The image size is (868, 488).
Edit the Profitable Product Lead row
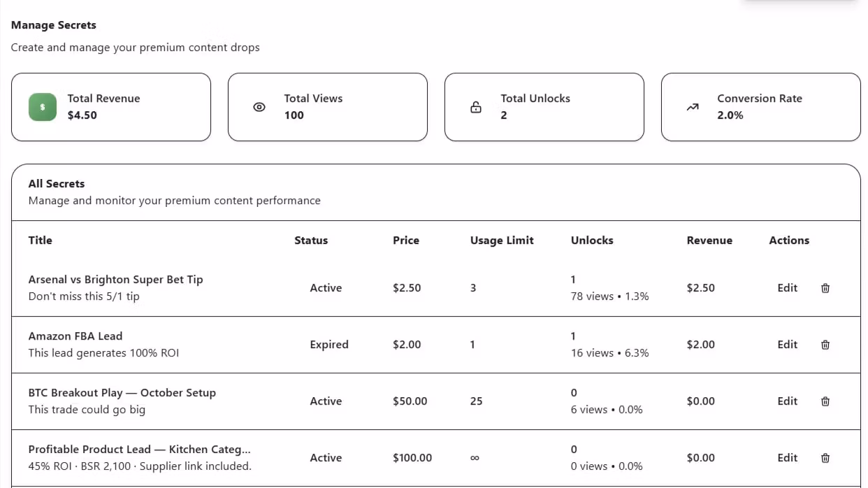787,458
